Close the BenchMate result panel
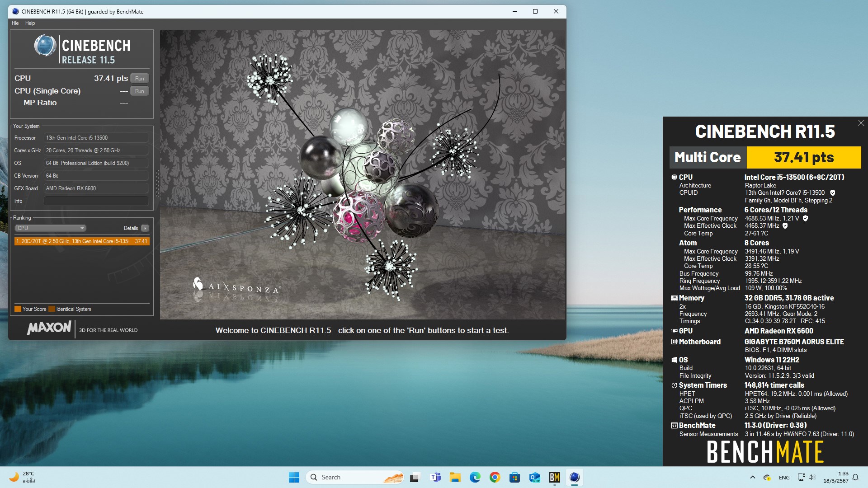The height and width of the screenshot is (488, 868). (x=861, y=123)
